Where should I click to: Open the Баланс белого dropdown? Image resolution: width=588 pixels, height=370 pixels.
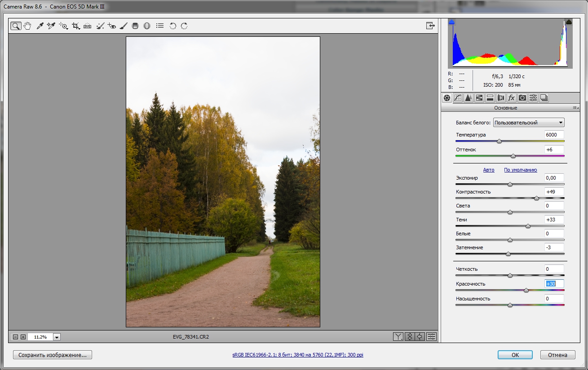pyautogui.click(x=529, y=123)
